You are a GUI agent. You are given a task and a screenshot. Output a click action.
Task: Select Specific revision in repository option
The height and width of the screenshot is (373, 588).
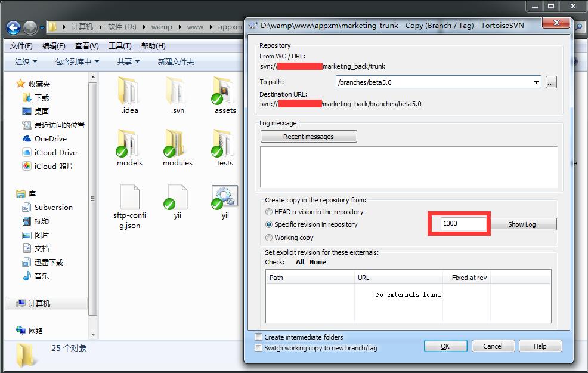[269, 224]
